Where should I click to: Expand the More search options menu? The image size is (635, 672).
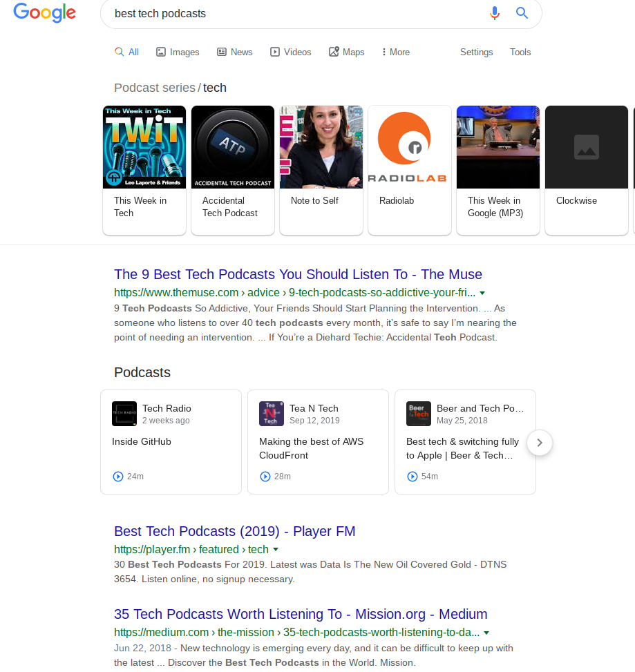[396, 52]
